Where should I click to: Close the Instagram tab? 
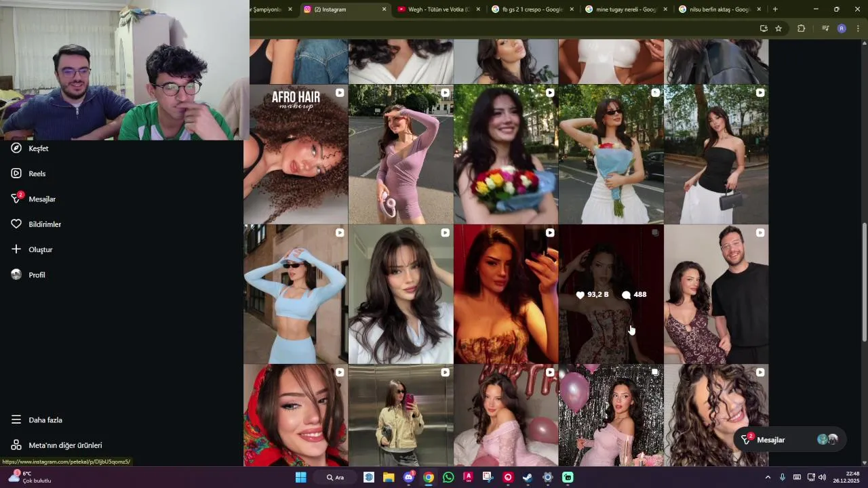pyautogui.click(x=384, y=9)
